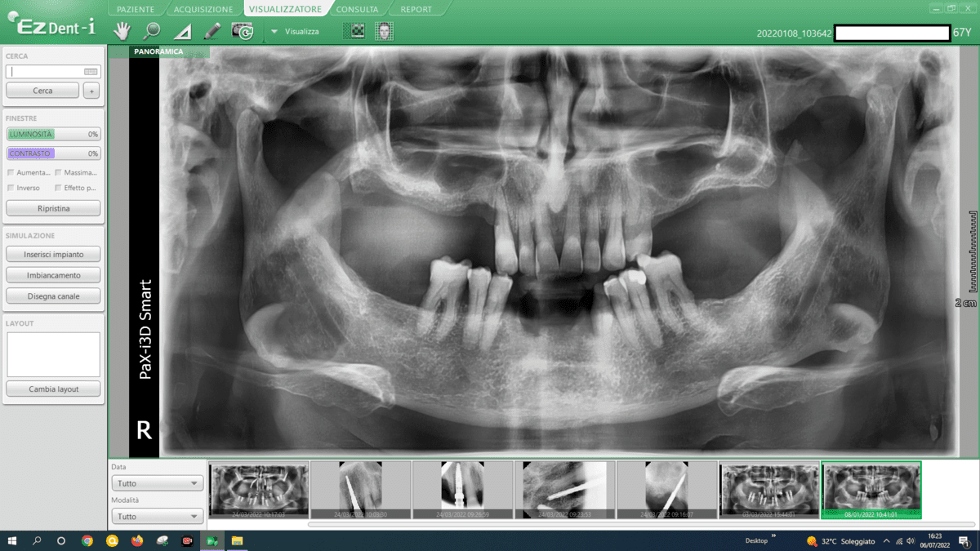
Task: Go to the REPORT tab
Action: (x=416, y=10)
